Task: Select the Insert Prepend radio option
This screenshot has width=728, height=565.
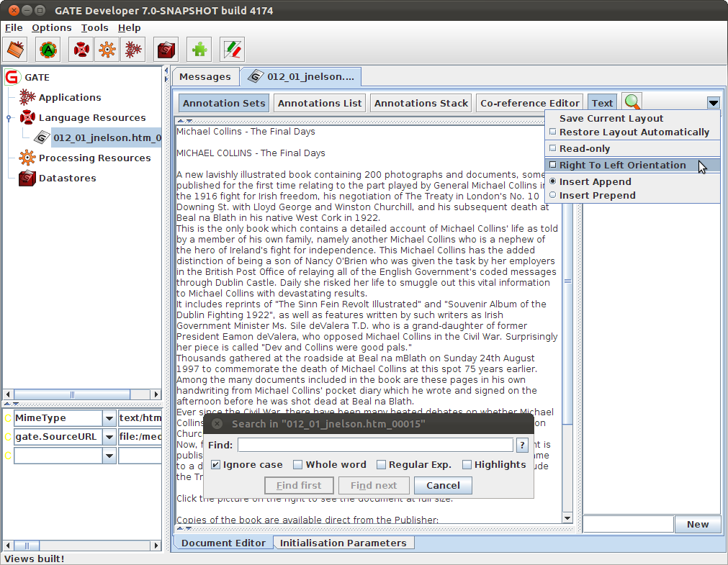Action: (x=553, y=195)
